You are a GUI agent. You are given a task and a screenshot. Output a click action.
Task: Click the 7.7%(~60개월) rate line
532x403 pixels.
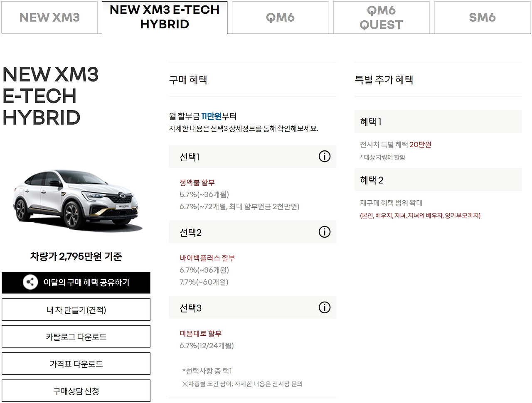(x=204, y=282)
